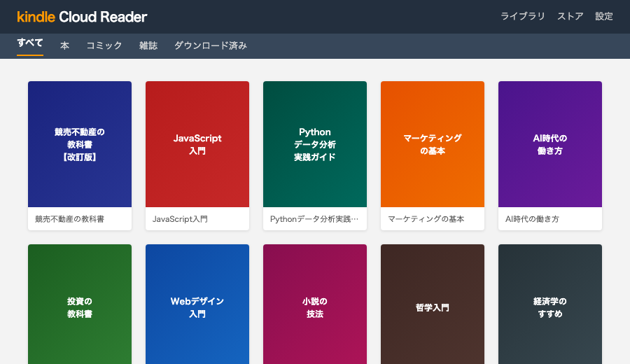Open the 小説の技法 book cover

point(315,304)
